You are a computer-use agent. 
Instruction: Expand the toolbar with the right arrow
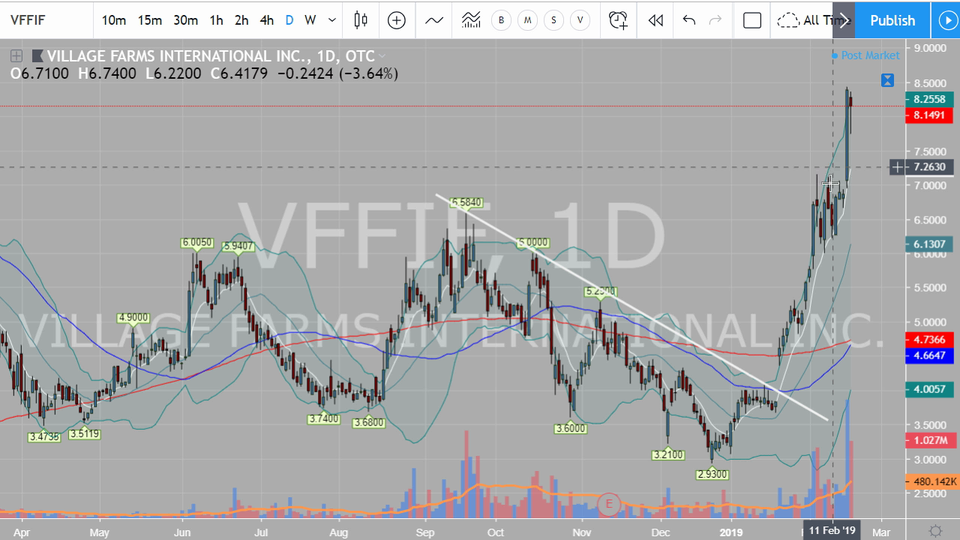click(844, 20)
